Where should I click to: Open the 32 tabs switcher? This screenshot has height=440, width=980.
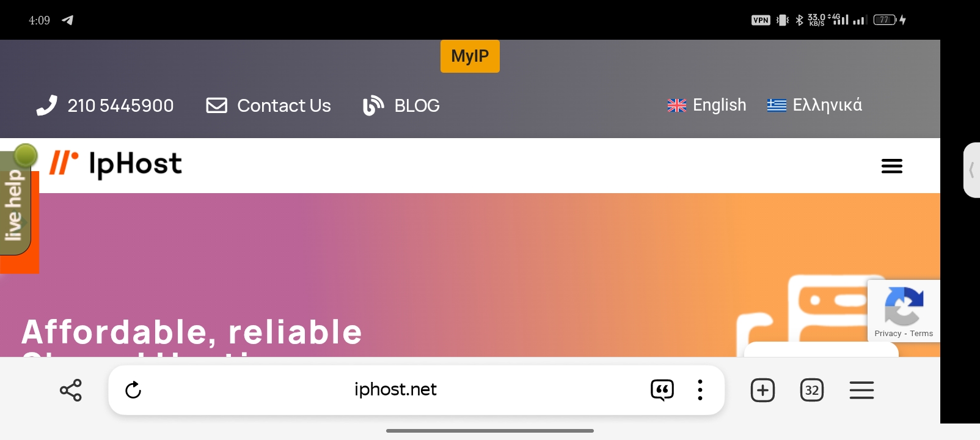[x=812, y=390]
